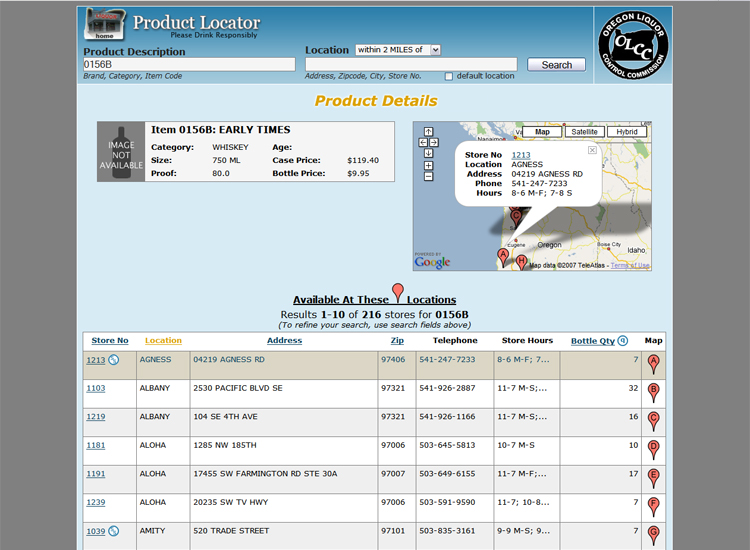Click address '04219 AGNESS RD' in table
Screen dimensions: 750x550
(229, 359)
